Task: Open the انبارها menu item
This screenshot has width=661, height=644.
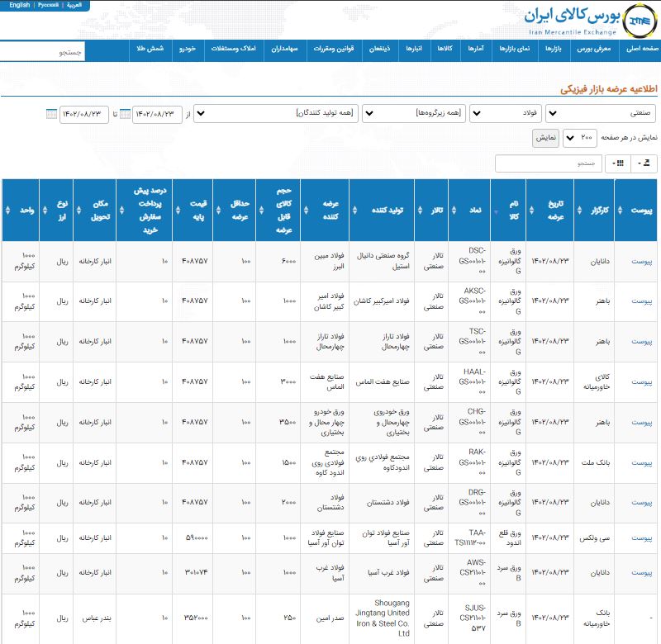Action: 414,49
